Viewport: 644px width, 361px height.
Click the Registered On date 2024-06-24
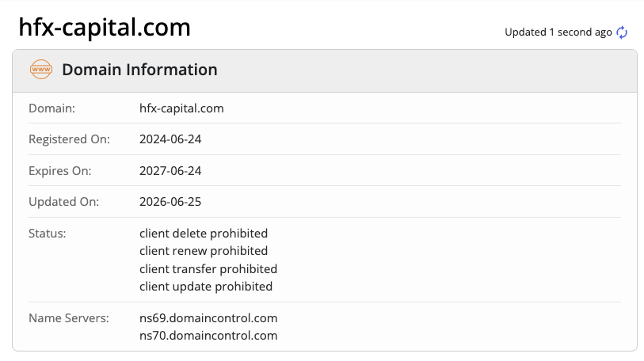pyautogui.click(x=170, y=139)
